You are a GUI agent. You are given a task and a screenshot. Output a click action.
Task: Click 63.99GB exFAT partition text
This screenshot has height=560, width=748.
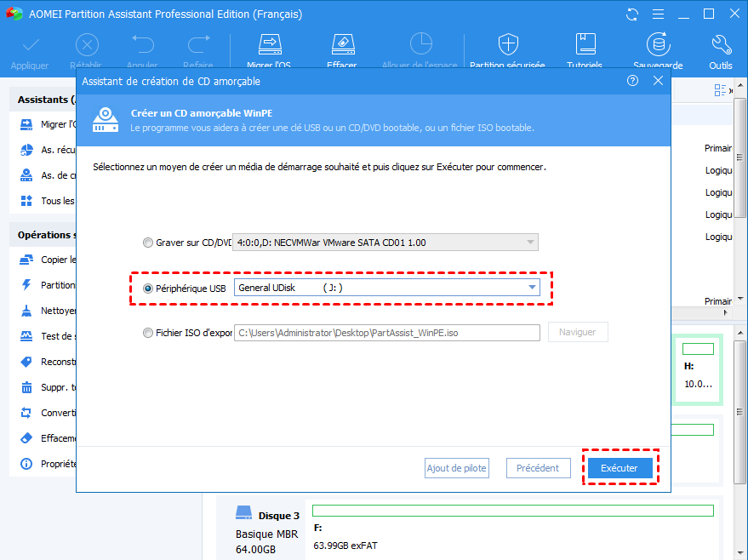coord(345,546)
